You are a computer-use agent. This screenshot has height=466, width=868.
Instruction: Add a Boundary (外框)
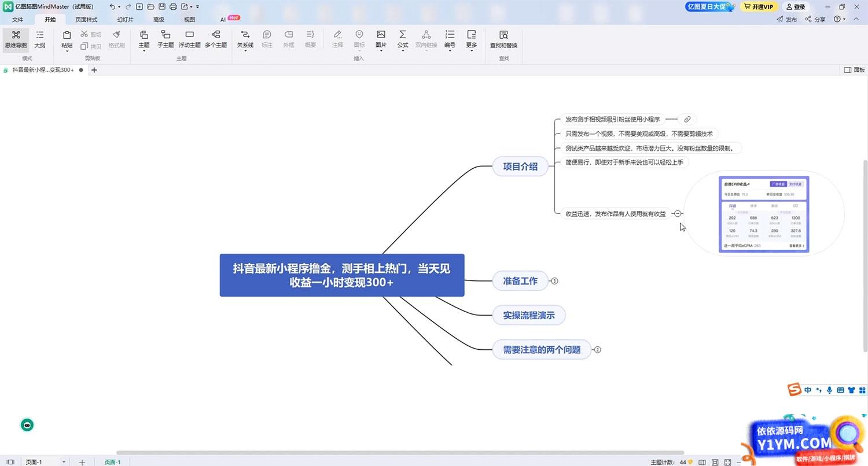tap(288, 39)
